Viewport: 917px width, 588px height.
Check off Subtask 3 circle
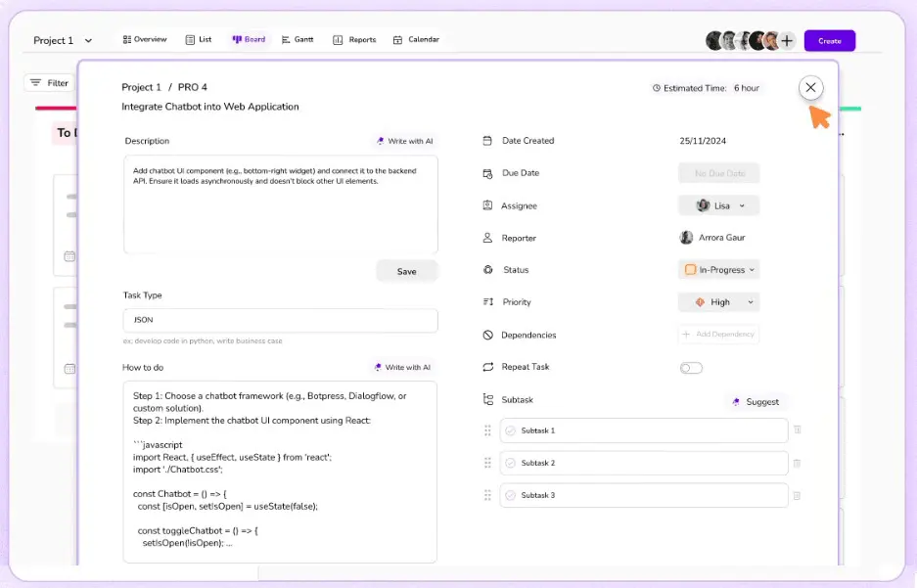[510, 496]
